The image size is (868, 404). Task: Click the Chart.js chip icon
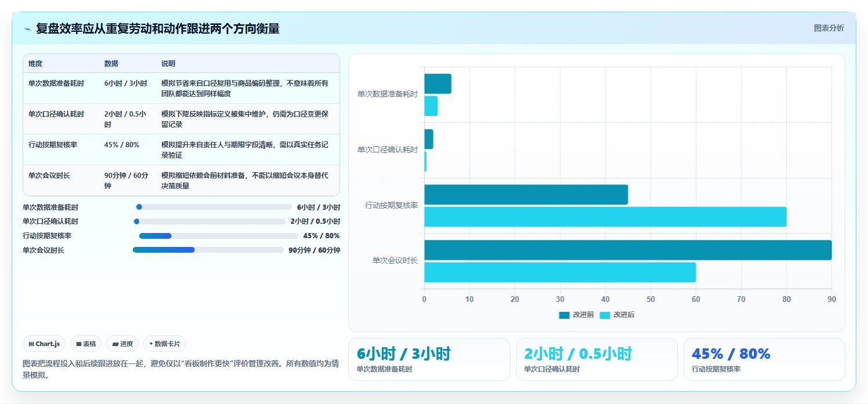[x=31, y=344]
